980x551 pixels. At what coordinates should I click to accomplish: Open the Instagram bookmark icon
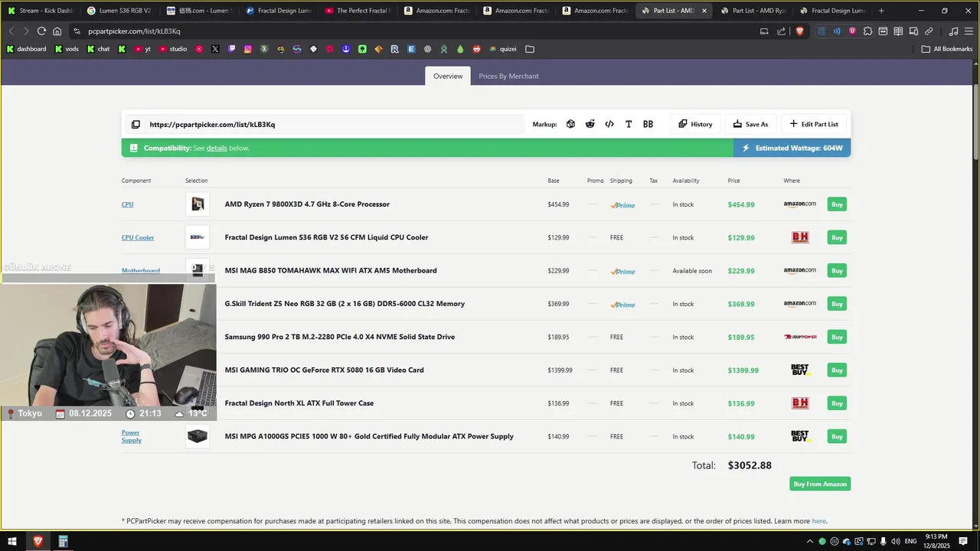point(248,49)
